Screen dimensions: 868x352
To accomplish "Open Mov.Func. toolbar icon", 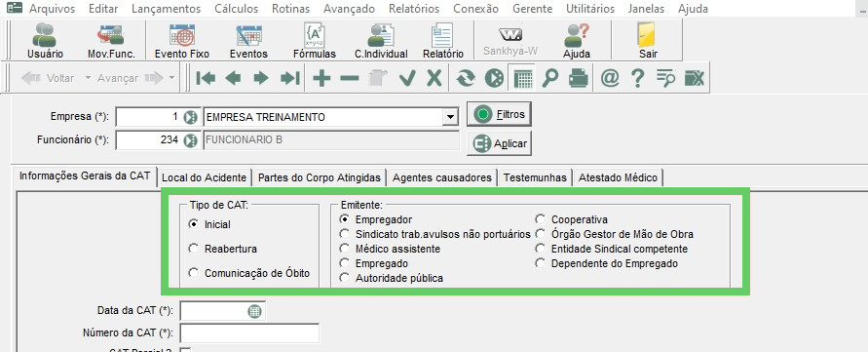I will [x=111, y=41].
